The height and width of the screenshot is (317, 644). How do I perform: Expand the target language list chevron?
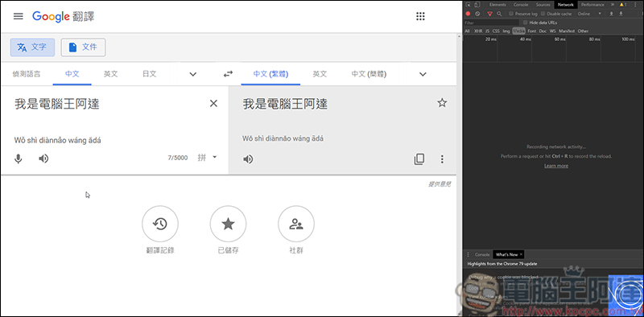click(x=423, y=74)
